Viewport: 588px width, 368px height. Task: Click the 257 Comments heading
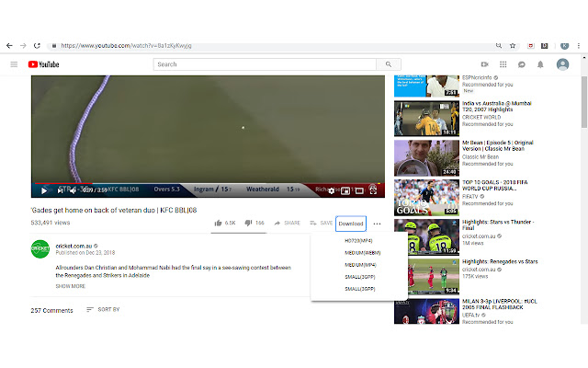51,311
